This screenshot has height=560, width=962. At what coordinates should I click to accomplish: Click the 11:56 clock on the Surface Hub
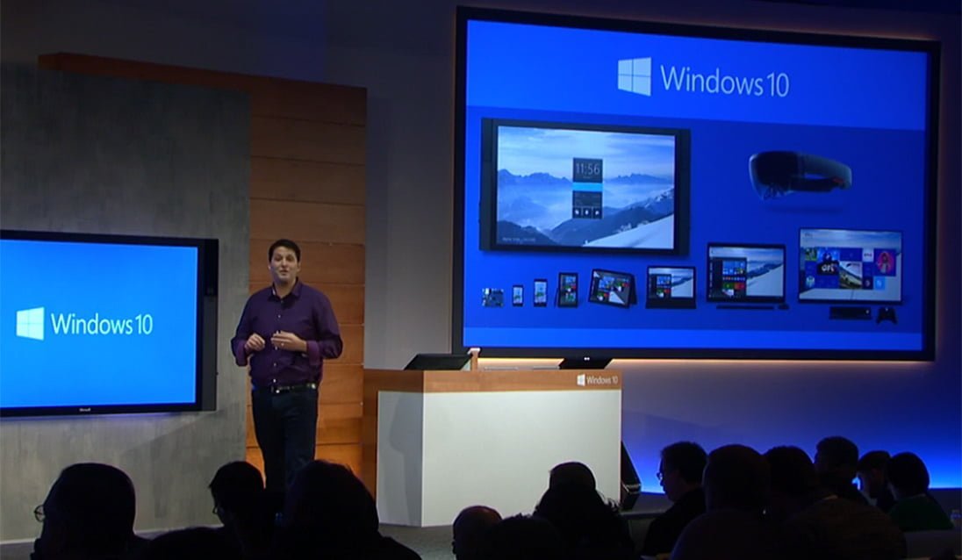(x=588, y=169)
